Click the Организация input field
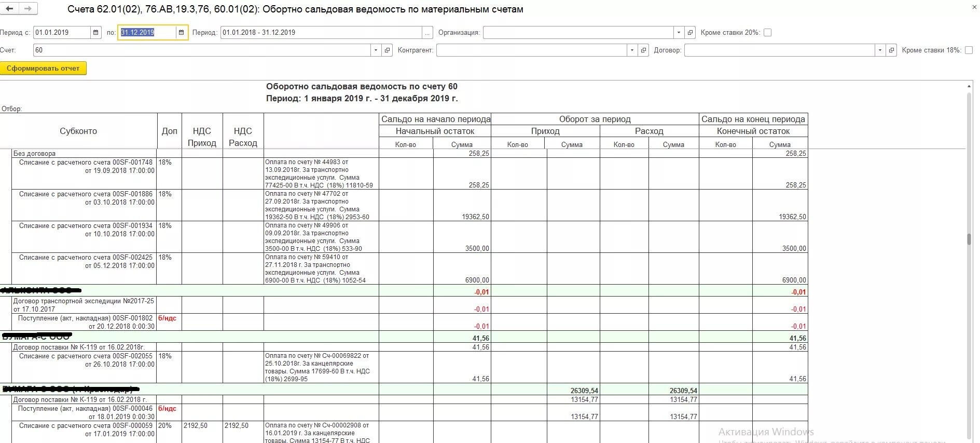 click(578, 32)
